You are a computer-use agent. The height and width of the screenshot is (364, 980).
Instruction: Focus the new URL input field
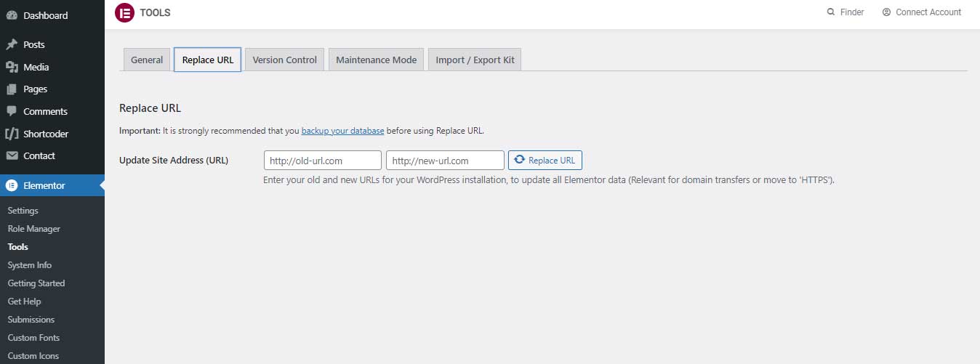[445, 161]
